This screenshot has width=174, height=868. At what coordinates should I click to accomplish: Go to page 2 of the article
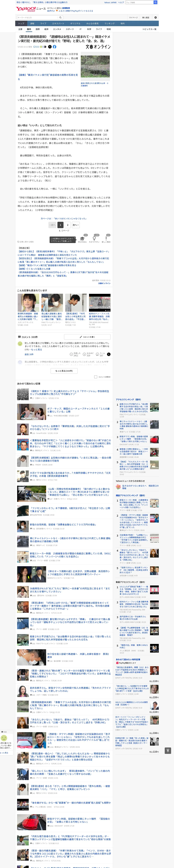[x=68, y=225]
